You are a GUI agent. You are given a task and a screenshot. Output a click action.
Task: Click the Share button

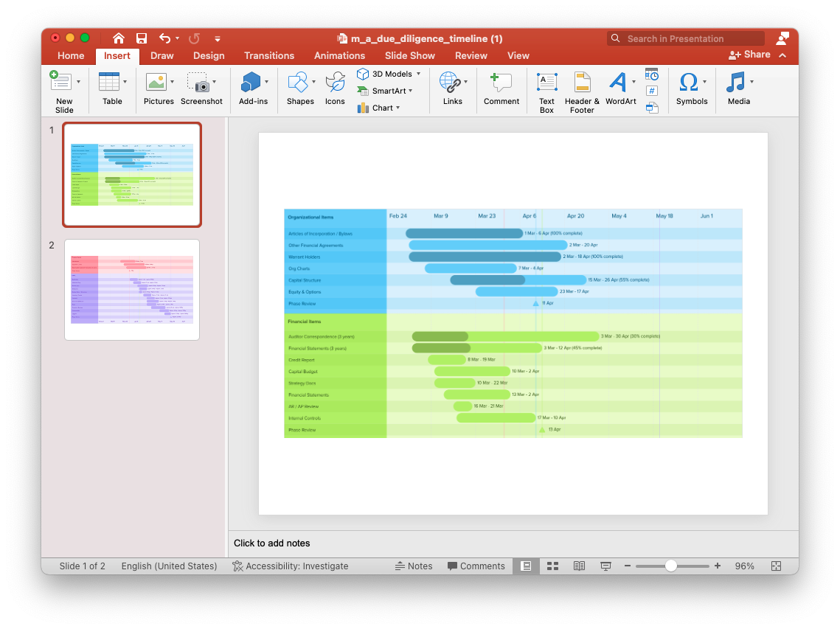click(x=749, y=55)
